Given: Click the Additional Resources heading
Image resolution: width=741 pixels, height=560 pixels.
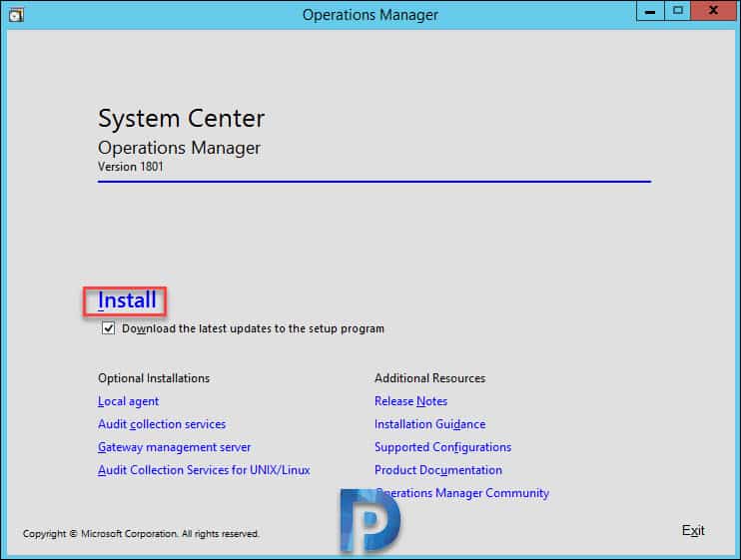Looking at the screenshot, I should tap(429, 378).
